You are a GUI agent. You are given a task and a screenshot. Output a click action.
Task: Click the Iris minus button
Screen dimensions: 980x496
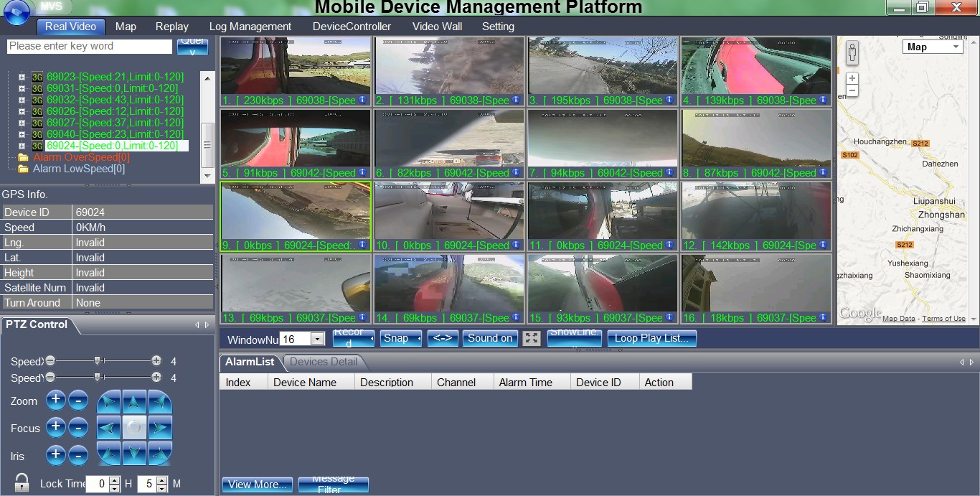point(78,455)
